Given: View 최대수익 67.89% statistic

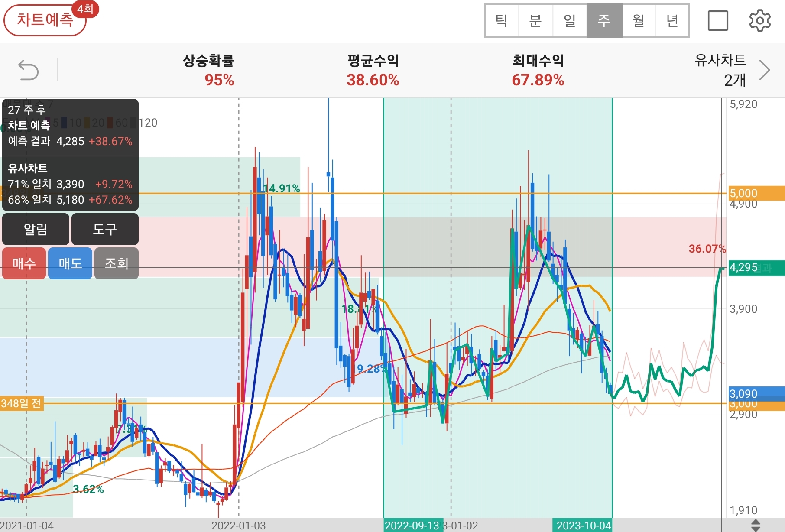Looking at the screenshot, I should (x=538, y=70).
